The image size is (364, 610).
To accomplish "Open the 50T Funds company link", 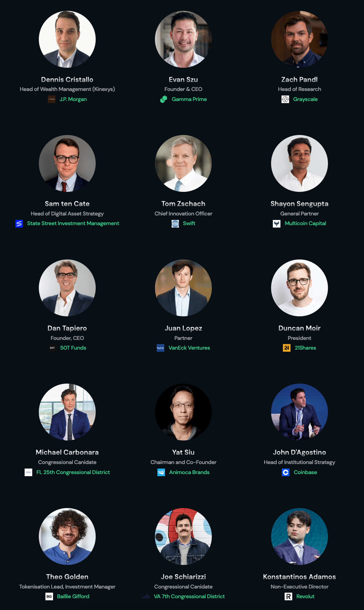I will 73,348.
